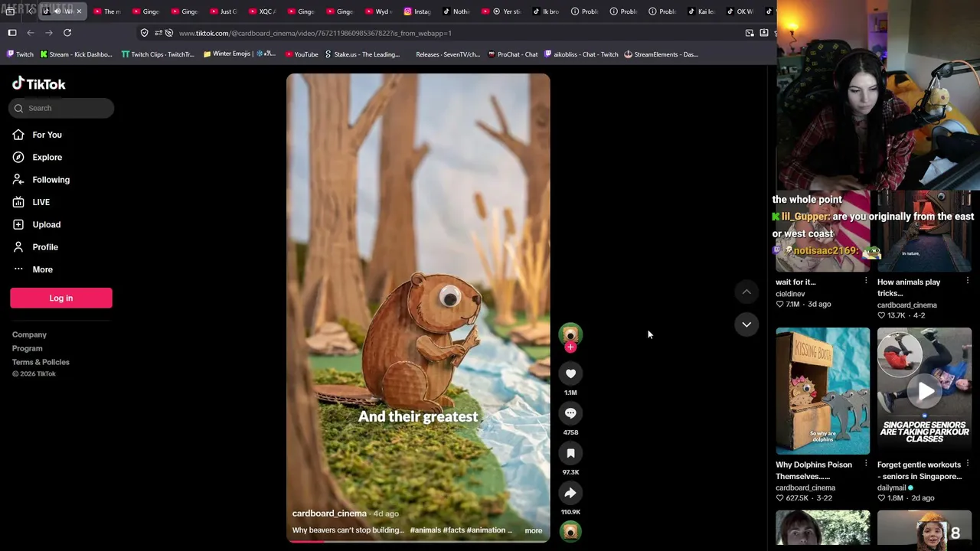980x551 pixels.
Task: Open Singapore seniors parkour video thumbnail
Action: pyautogui.click(x=924, y=391)
